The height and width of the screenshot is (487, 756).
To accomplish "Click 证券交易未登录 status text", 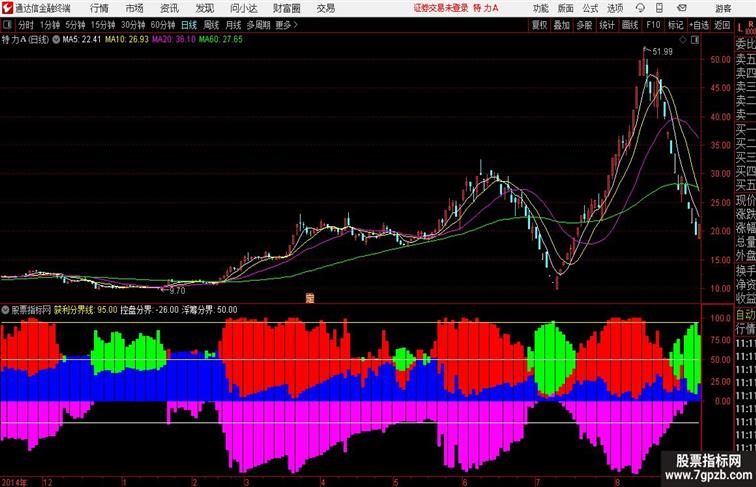I will pos(441,8).
